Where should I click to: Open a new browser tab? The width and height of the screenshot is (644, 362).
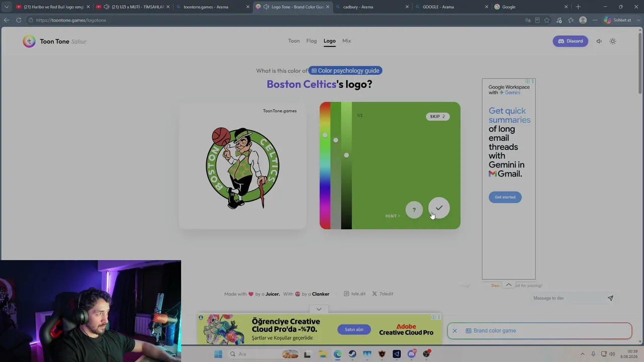click(x=578, y=7)
